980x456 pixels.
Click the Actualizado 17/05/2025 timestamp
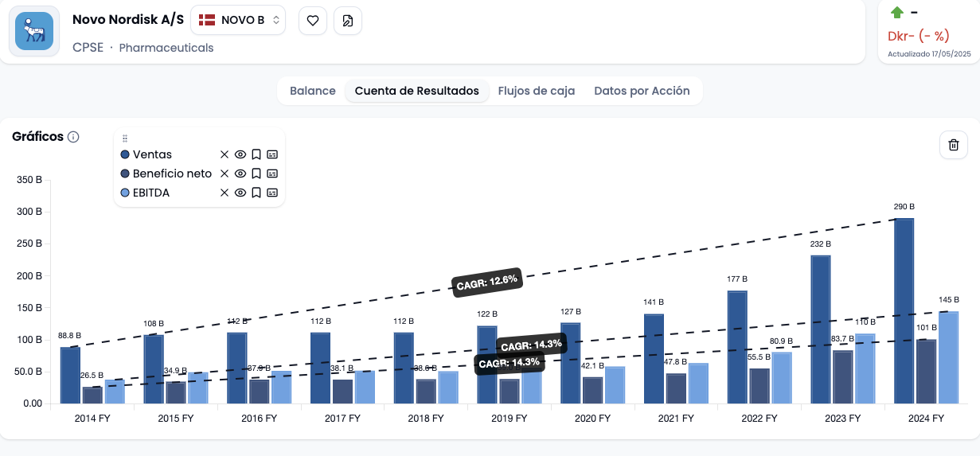point(929,54)
